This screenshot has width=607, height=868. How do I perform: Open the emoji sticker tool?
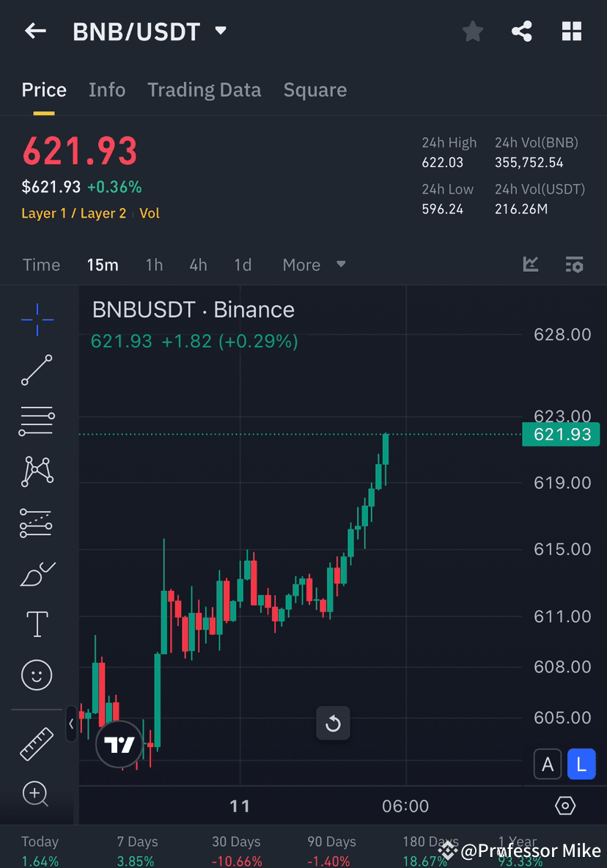37,675
